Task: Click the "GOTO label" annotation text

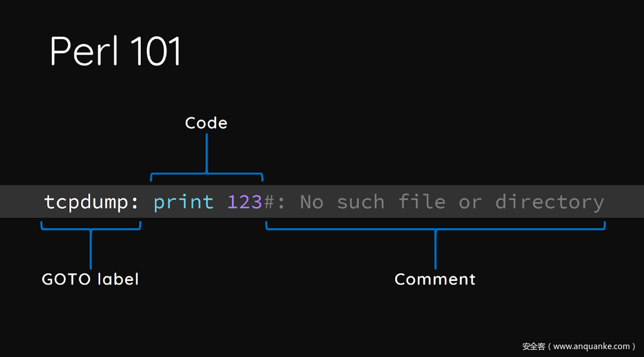Action: tap(90, 279)
